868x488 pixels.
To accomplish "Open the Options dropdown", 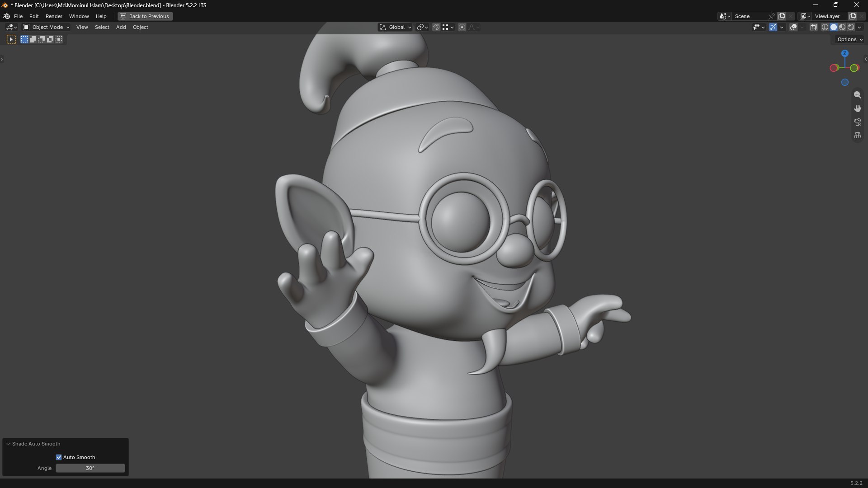I will [850, 40].
